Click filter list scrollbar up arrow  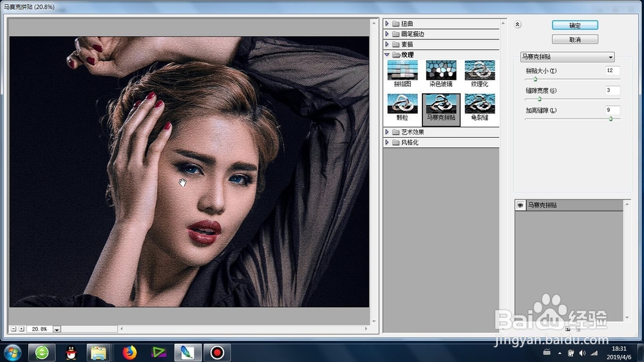click(503, 23)
